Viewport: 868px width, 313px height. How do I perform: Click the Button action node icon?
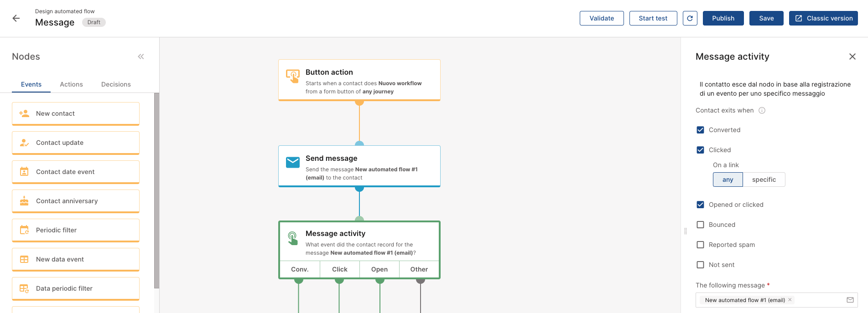point(292,76)
